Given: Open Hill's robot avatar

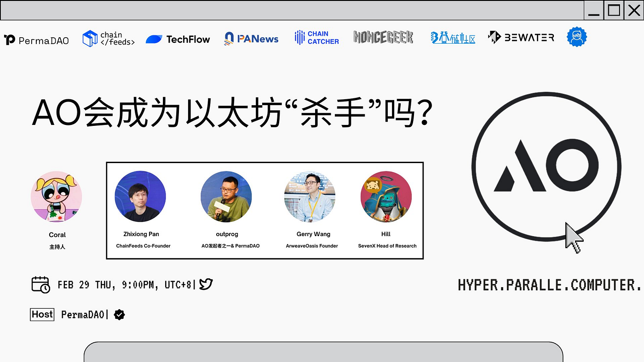Looking at the screenshot, I should (386, 196).
